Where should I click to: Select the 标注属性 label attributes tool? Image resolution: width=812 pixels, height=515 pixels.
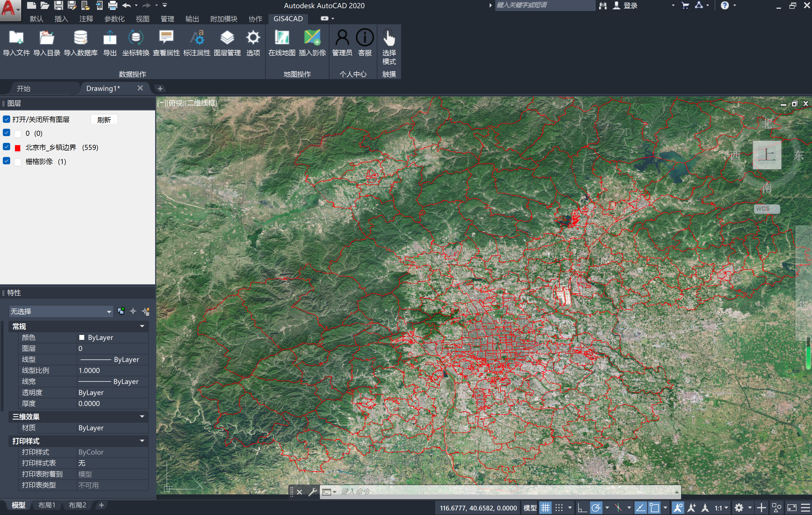(x=197, y=43)
